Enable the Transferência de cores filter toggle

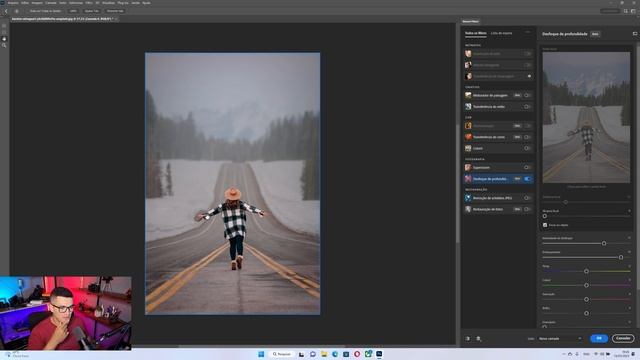point(527,137)
